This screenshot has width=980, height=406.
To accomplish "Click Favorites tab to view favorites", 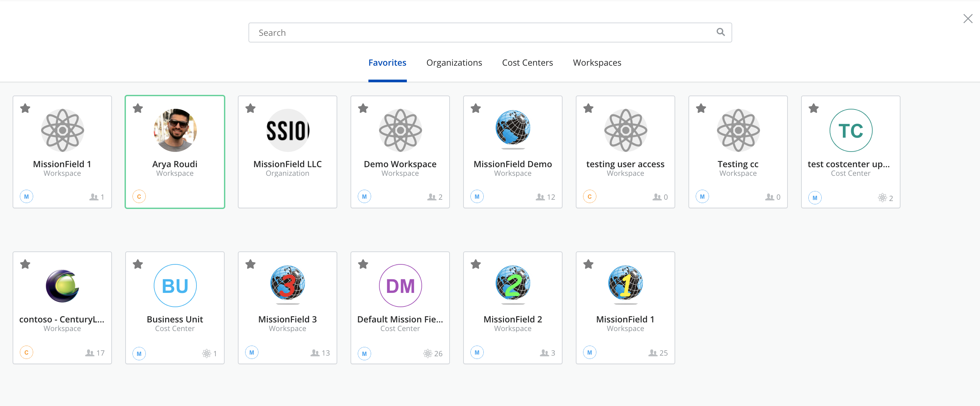I will pos(388,62).
